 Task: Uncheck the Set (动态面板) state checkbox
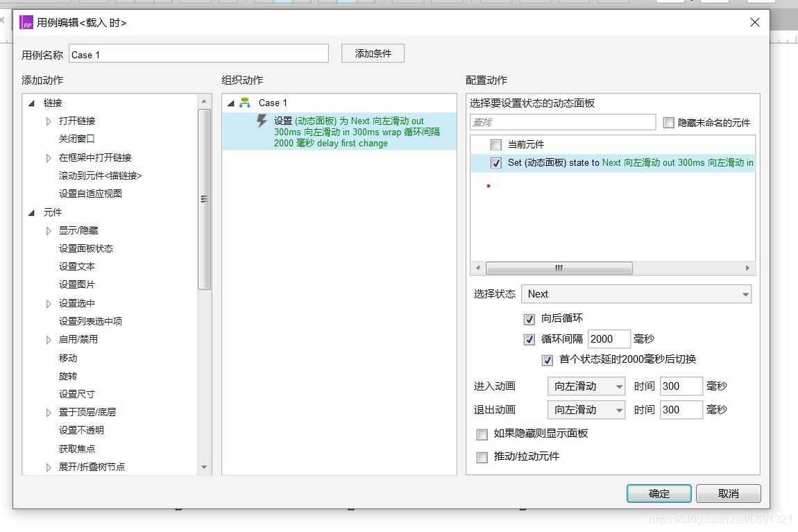495,163
